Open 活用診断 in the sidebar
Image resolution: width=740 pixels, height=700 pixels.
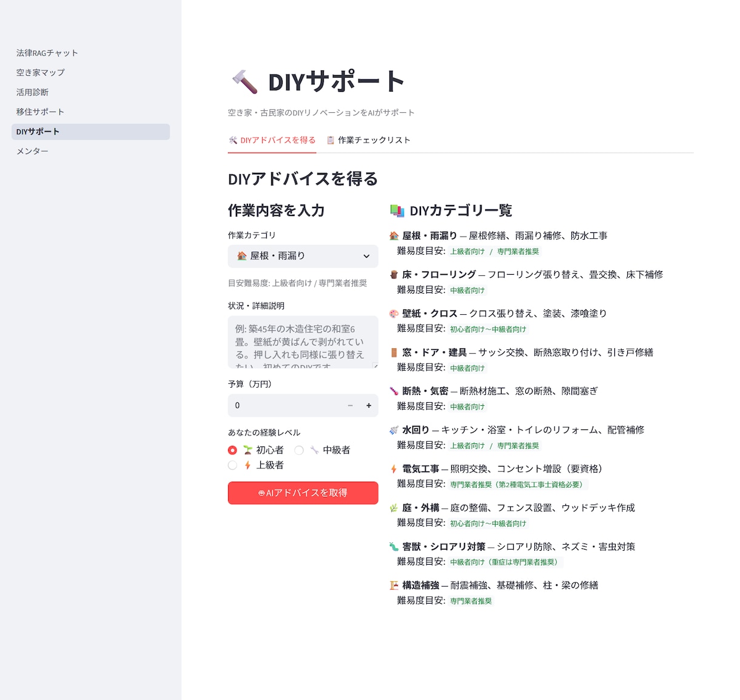pos(91,92)
